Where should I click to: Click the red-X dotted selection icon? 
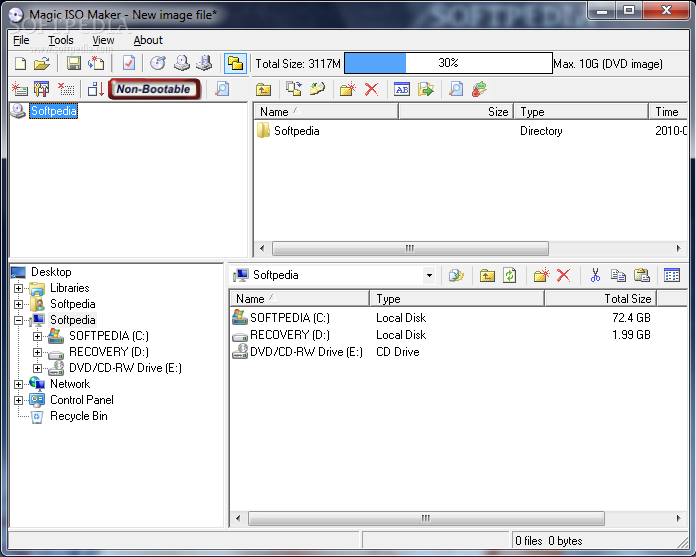tap(66, 89)
